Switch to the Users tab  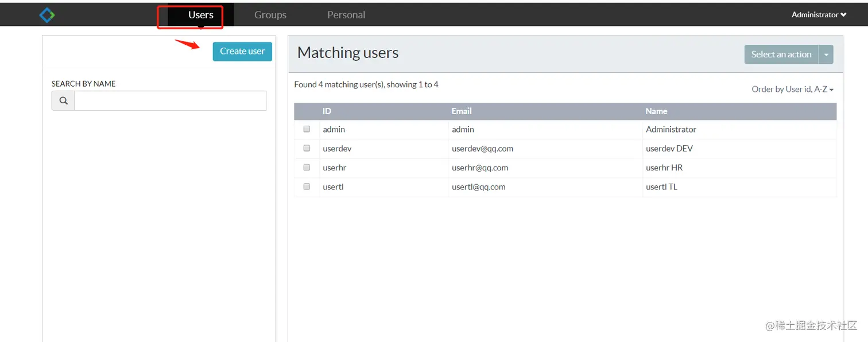[x=201, y=15]
